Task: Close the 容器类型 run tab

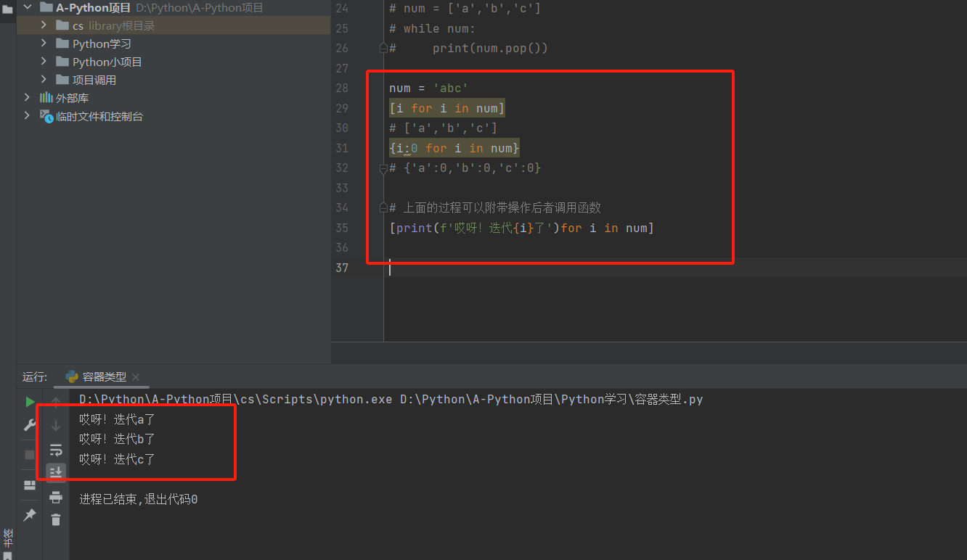Action: [136, 377]
